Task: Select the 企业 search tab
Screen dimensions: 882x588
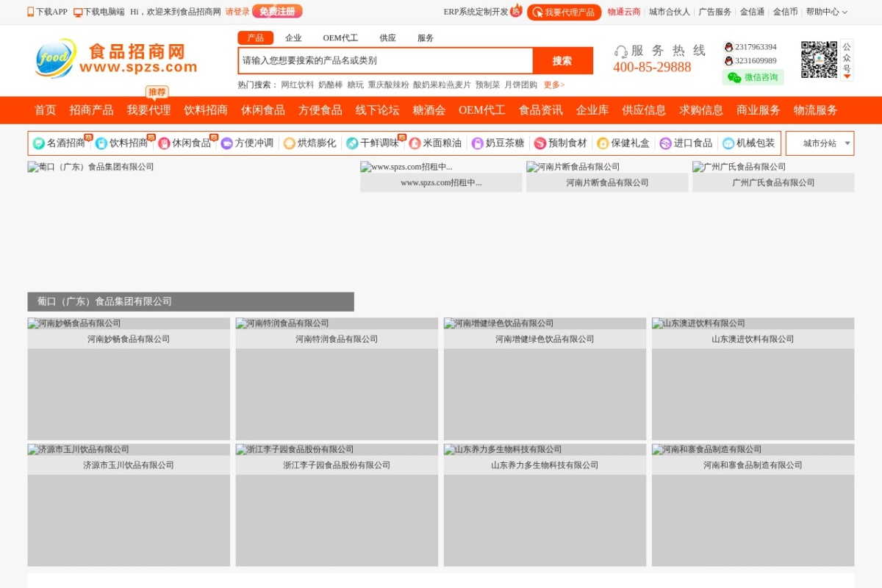Action: [293, 38]
